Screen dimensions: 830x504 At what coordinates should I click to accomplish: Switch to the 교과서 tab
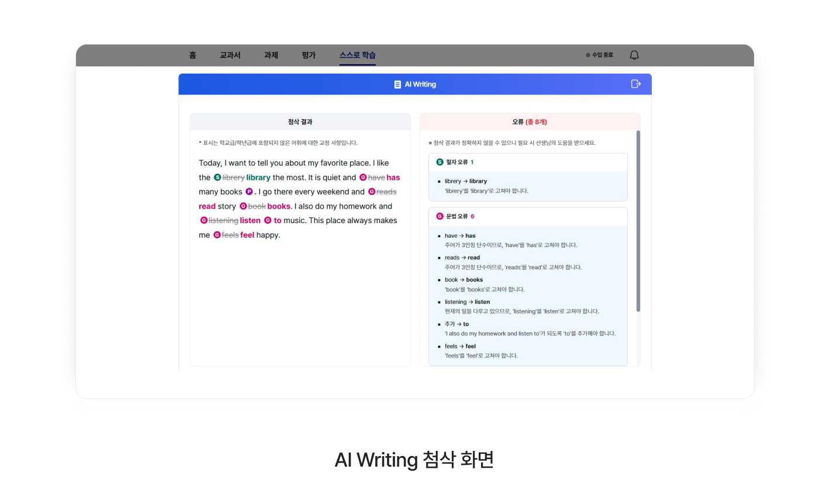[x=230, y=55]
